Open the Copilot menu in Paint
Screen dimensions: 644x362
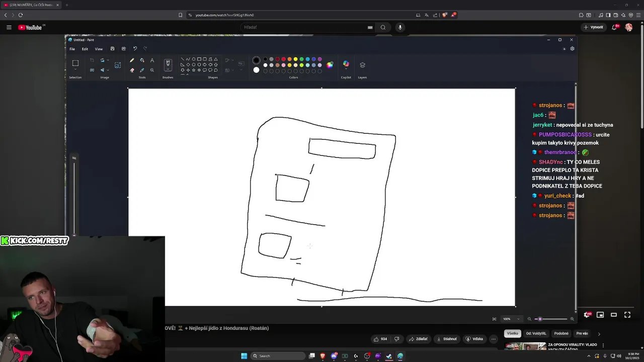(346, 64)
